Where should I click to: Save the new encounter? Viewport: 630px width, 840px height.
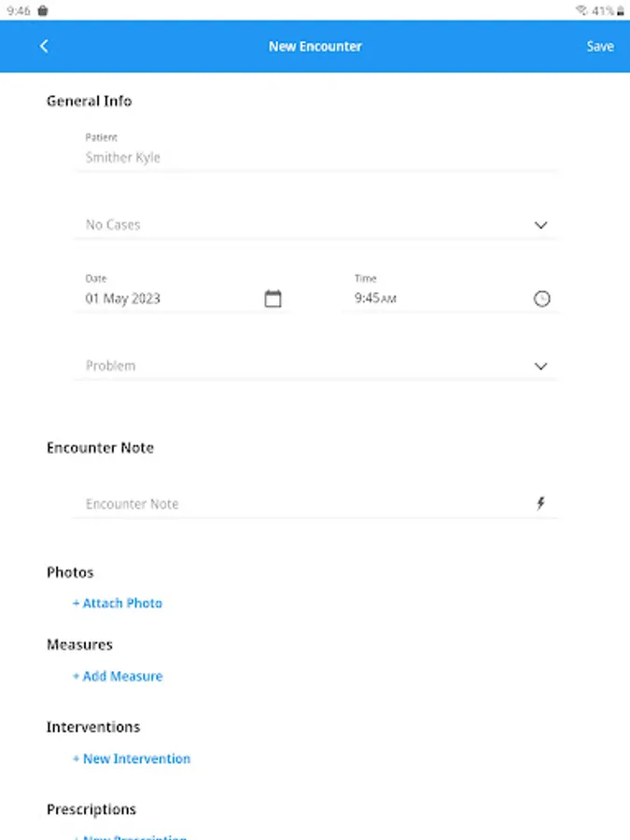[x=600, y=47]
